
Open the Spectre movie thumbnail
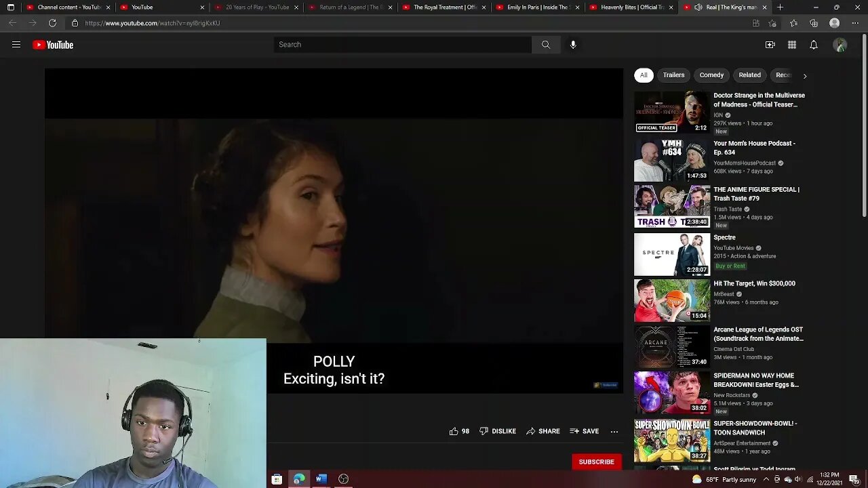coord(672,254)
